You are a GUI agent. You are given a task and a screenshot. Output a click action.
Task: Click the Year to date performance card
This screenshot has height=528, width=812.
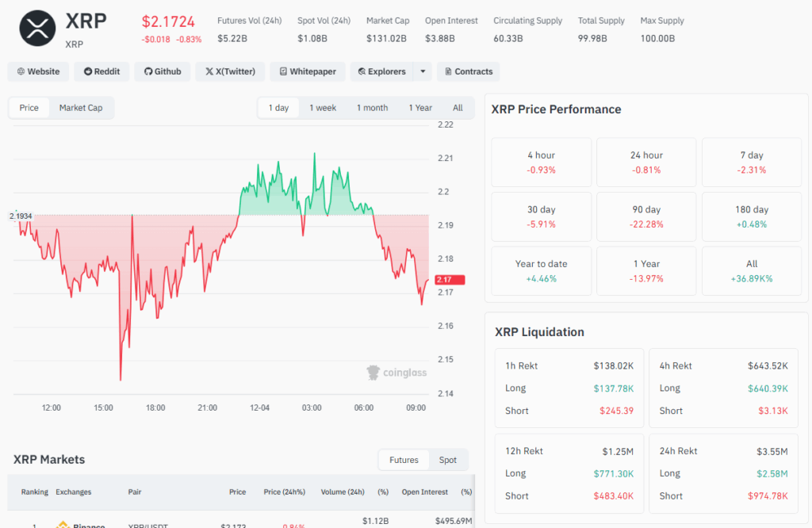(x=541, y=270)
